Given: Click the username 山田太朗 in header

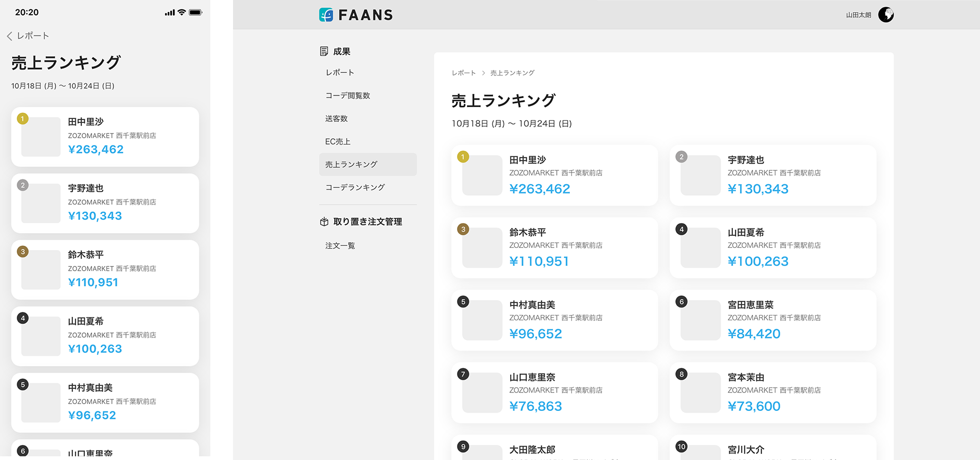Looking at the screenshot, I should [x=858, y=15].
